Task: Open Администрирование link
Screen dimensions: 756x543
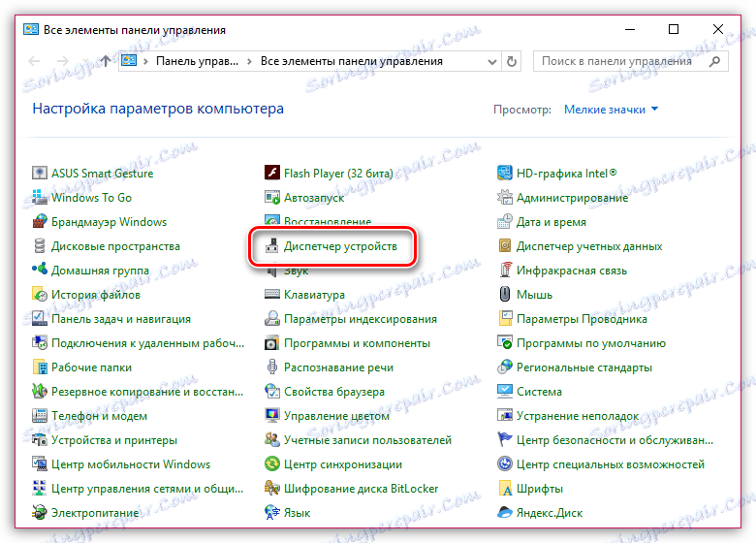Action: point(572,198)
